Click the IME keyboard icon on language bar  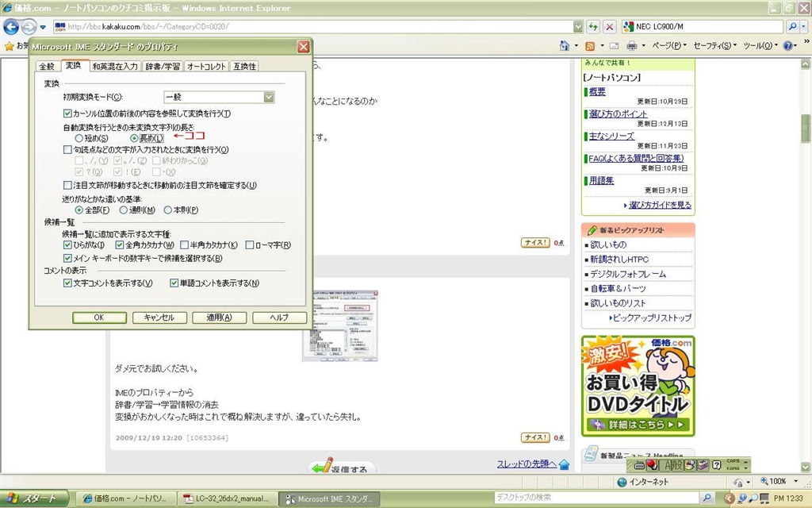coord(640,465)
